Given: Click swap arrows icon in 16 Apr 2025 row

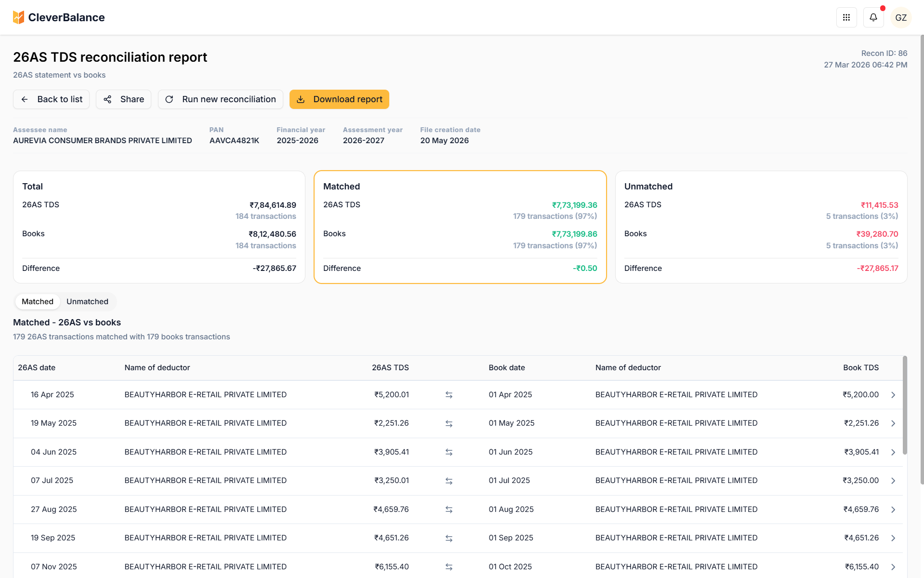Looking at the screenshot, I should point(449,395).
